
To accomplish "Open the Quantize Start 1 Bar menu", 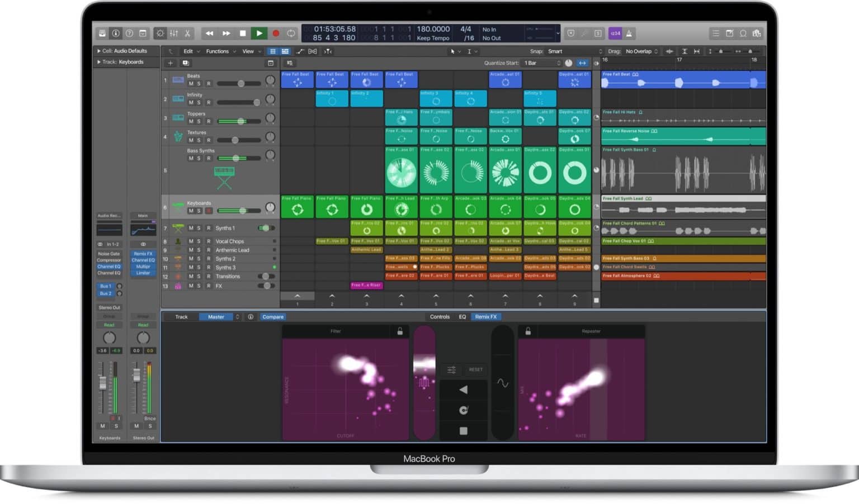I will (542, 63).
